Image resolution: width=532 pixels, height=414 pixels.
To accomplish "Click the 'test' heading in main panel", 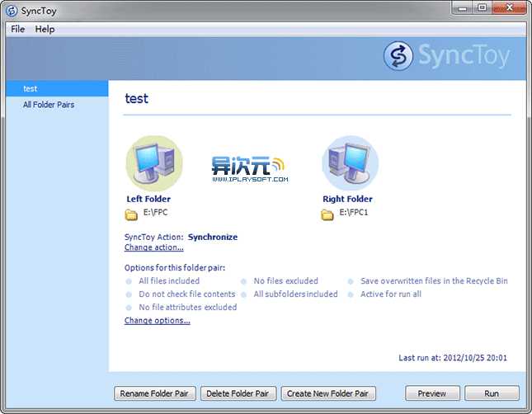I will coord(136,99).
